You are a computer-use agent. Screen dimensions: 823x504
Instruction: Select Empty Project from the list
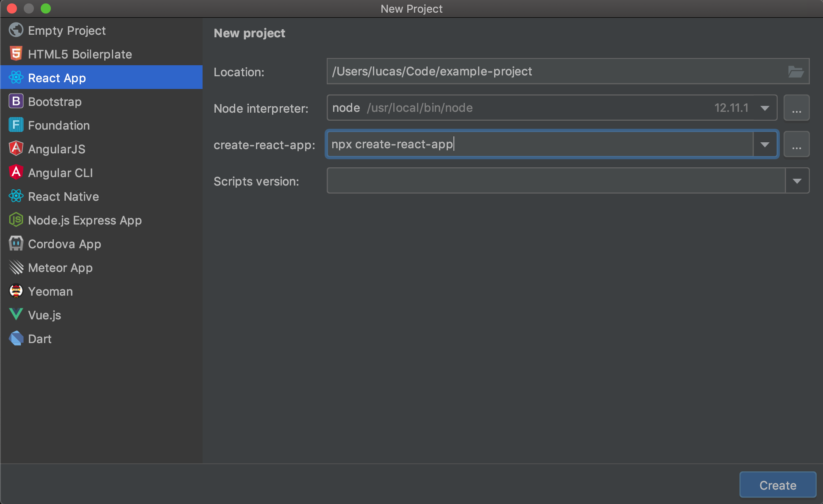click(67, 30)
